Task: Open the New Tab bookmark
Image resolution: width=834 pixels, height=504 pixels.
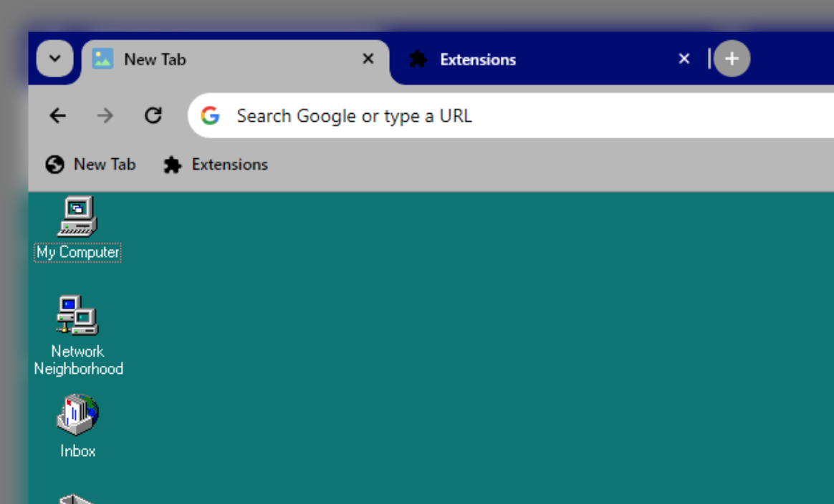Action: tap(90, 165)
